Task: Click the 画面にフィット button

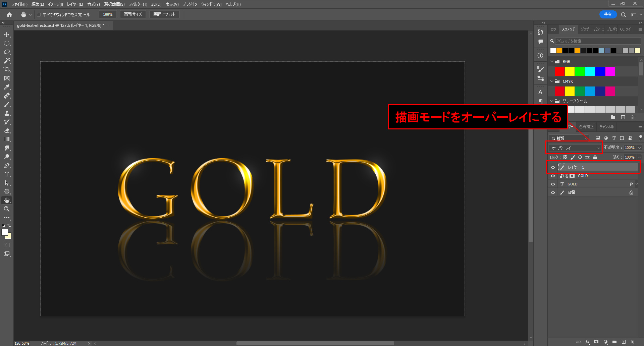Action: [164, 14]
